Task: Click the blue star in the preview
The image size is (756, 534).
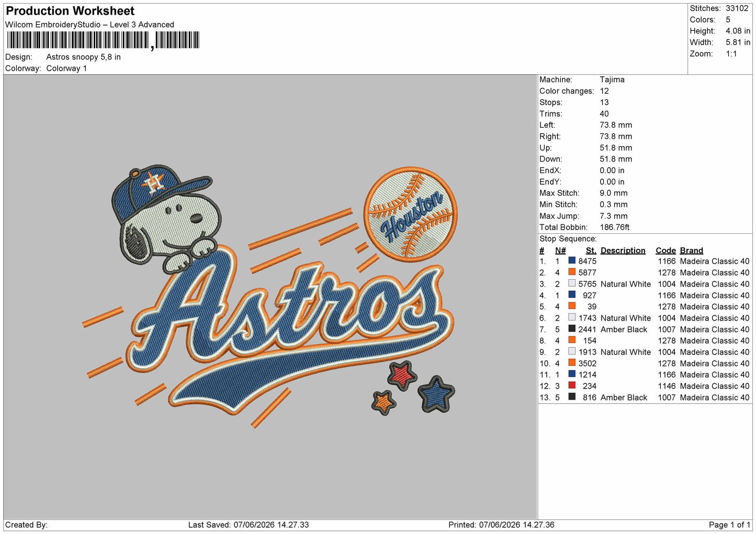Action: (436, 394)
